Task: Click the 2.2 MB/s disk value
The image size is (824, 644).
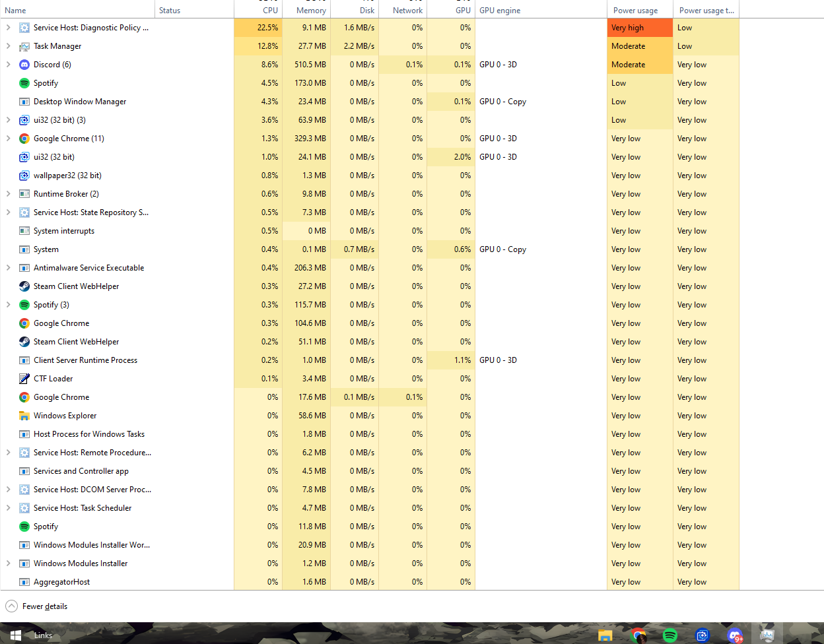Action: click(359, 46)
